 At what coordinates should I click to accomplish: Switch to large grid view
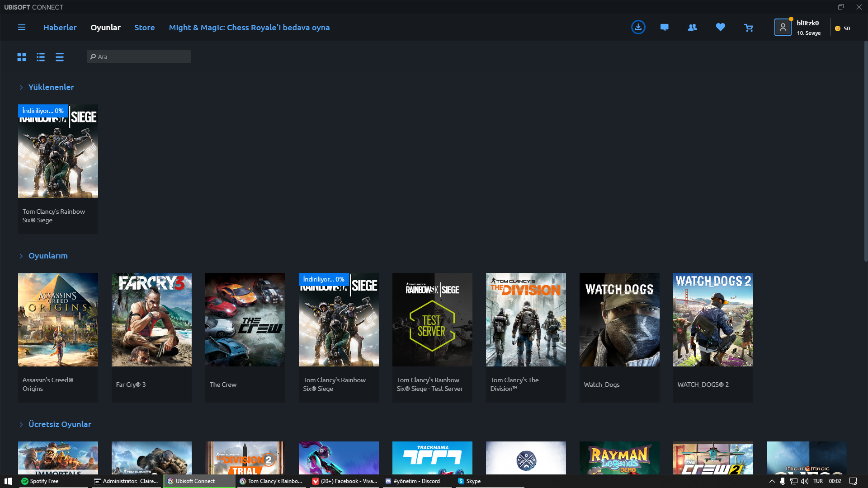(x=22, y=57)
